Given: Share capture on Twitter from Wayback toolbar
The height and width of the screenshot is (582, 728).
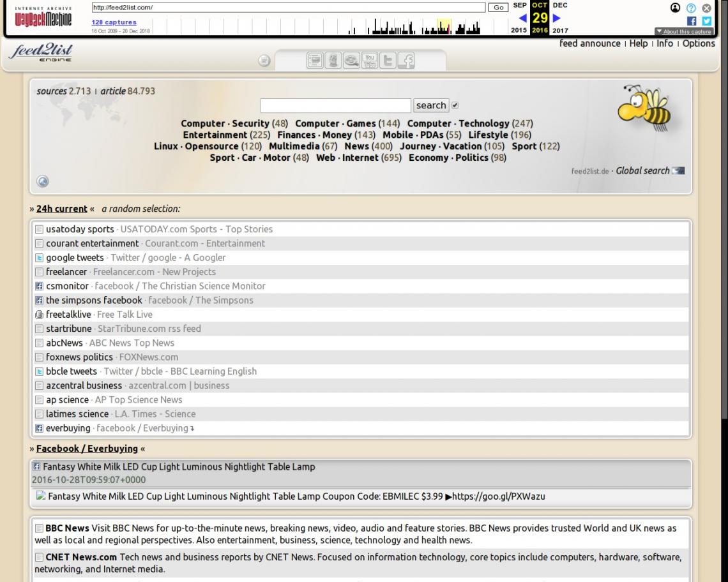Looking at the screenshot, I should tap(707, 21).
